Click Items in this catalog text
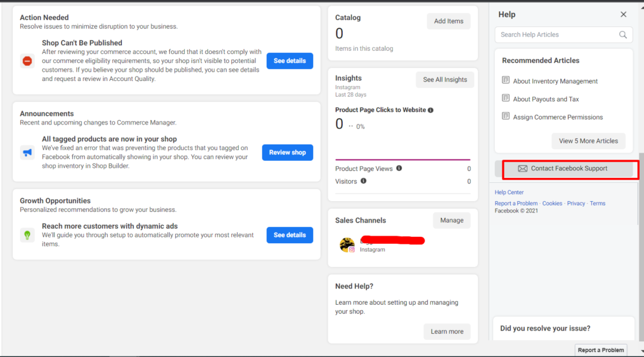This screenshot has width=644, height=357. [364, 48]
